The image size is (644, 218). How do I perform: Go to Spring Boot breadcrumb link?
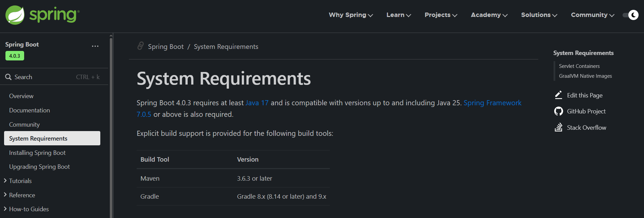click(x=166, y=47)
